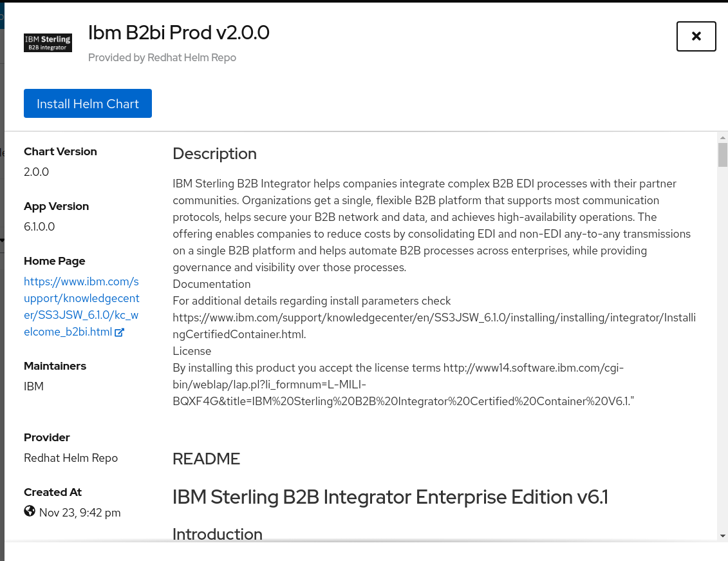Image resolution: width=728 pixels, height=561 pixels.
Task: Click the Maintainers label
Action: pos(55,366)
